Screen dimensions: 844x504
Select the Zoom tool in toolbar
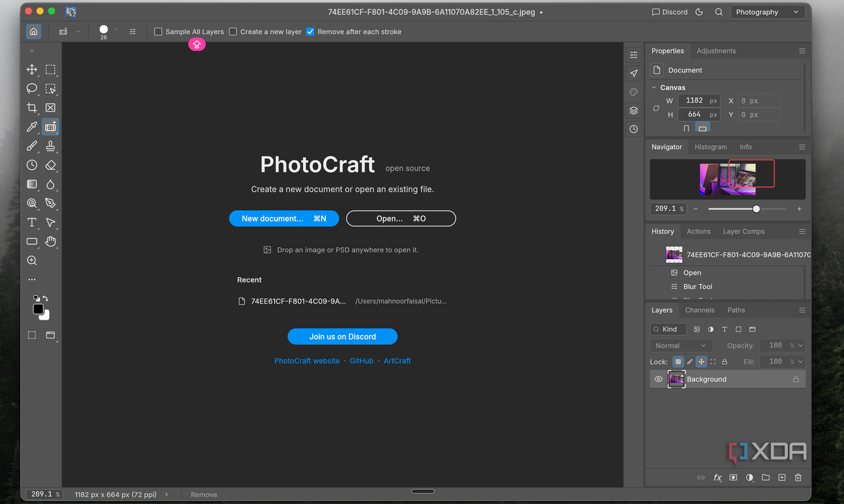(32, 261)
